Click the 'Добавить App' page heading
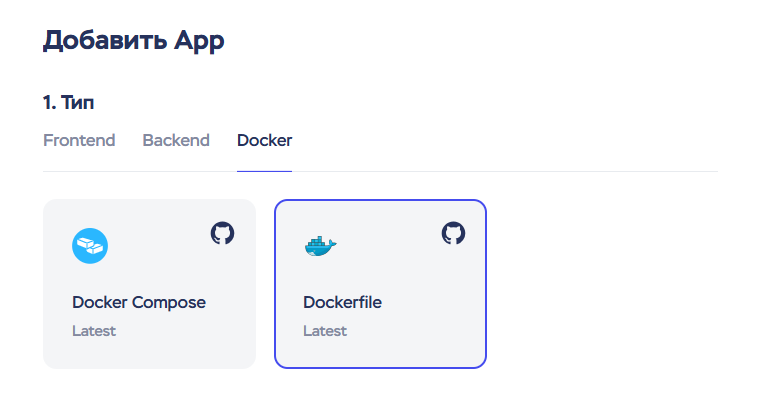This screenshot has width=759, height=406. tap(134, 41)
